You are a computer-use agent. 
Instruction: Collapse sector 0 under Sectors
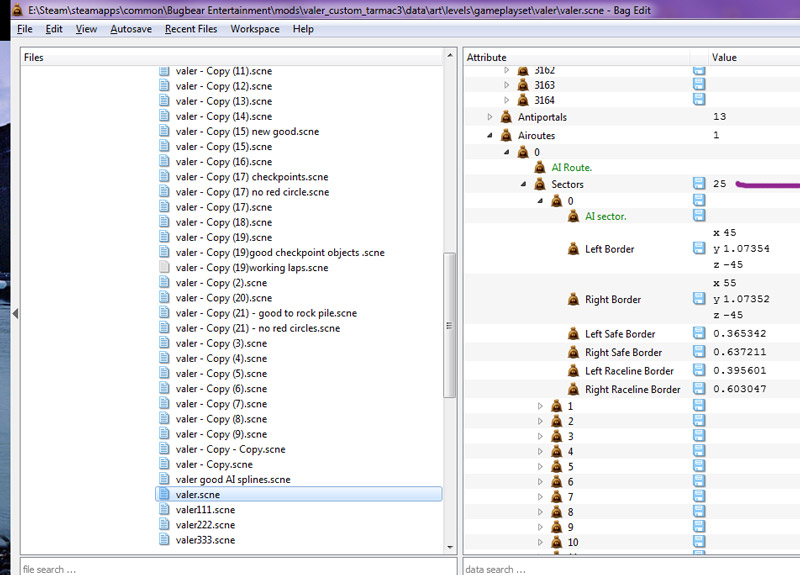540,201
